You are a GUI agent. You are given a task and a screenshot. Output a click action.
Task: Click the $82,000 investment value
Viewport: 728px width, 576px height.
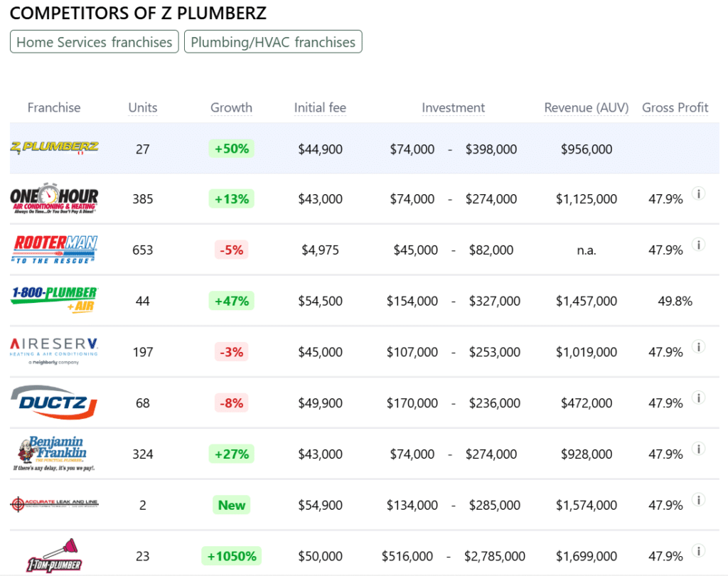(x=491, y=250)
